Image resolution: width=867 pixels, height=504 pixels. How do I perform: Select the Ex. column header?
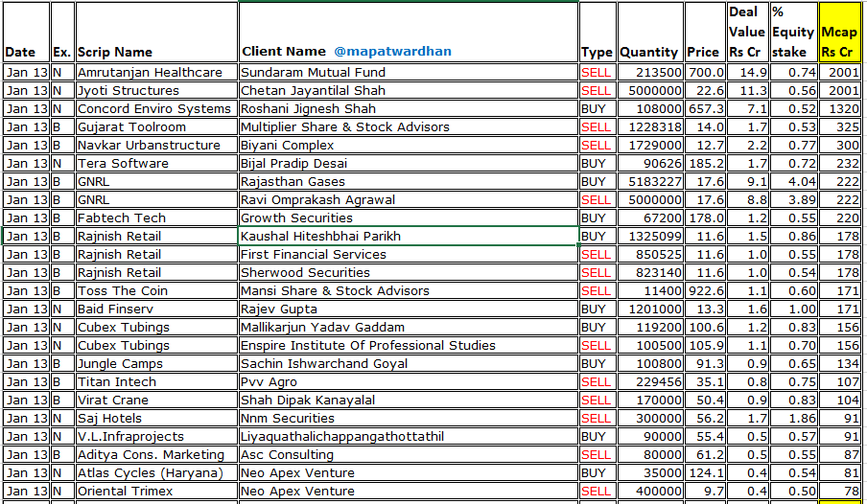tap(62, 32)
